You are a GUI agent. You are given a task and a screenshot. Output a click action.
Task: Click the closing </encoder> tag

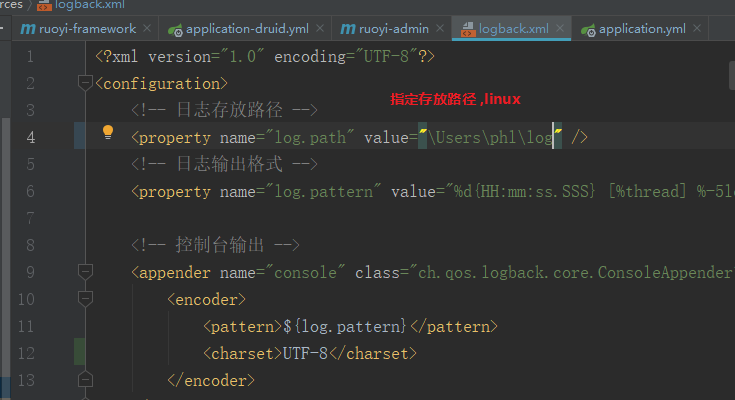click(x=211, y=380)
